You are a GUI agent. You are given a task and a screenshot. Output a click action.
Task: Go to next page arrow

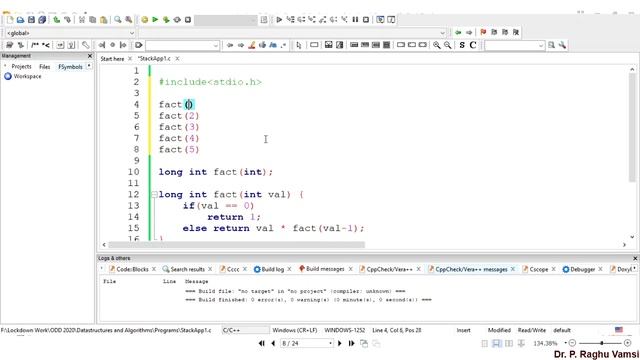[340, 343]
